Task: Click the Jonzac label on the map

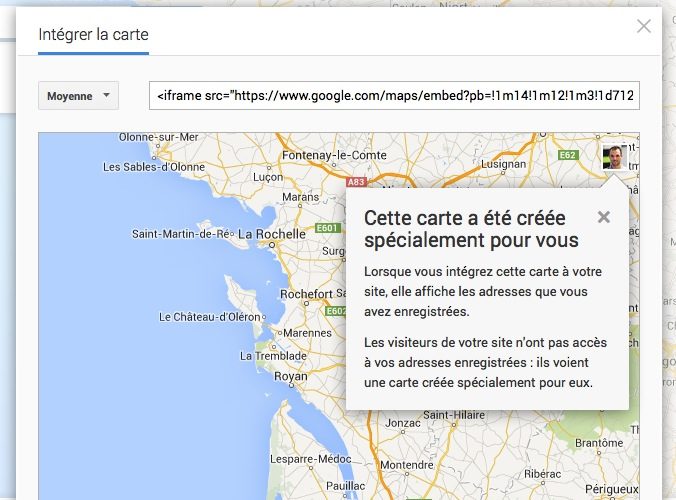Action: [403, 423]
